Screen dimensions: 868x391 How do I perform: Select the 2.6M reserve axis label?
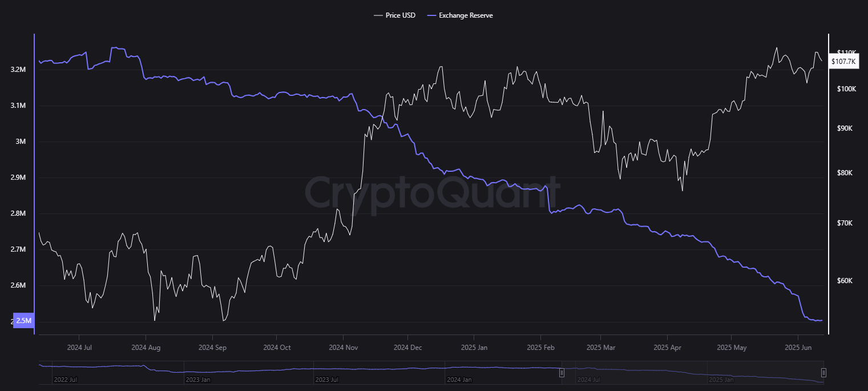[19, 285]
